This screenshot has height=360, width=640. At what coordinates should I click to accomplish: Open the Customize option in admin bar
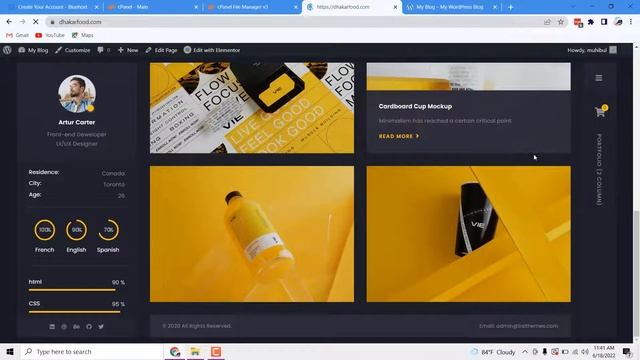[73, 50]
